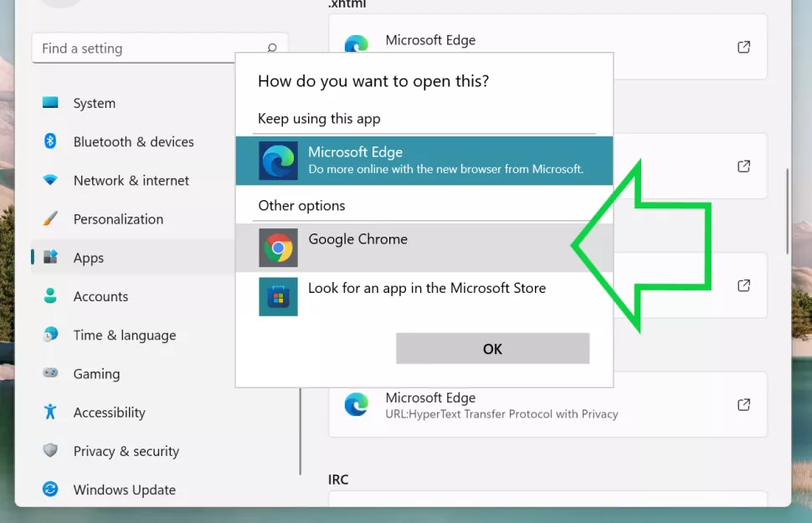
Task: Click the 'How do you want to open this?' title
Action: (373, 81)
